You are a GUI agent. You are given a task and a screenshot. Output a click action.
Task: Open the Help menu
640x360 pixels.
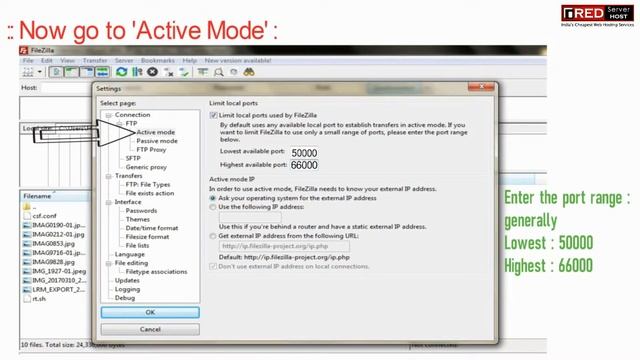pos(189,60)
